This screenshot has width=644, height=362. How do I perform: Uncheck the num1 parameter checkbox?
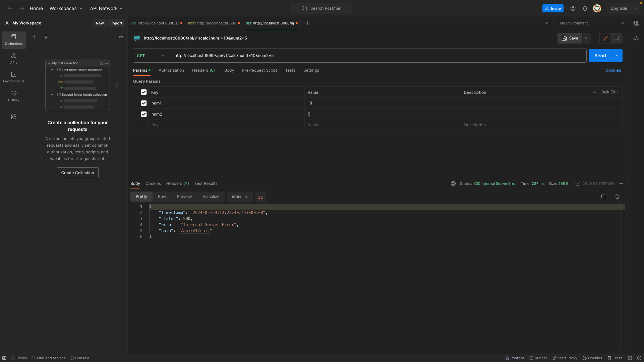[144, 103]
